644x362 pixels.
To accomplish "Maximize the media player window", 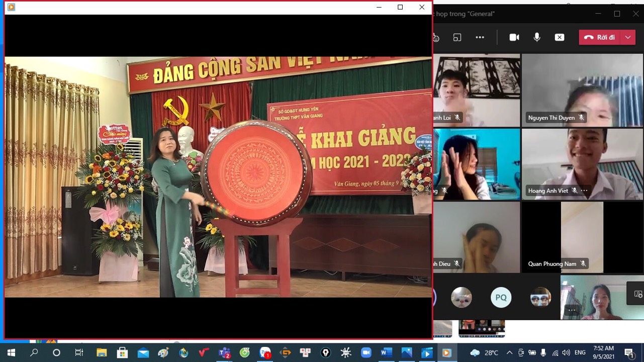I will (x=400, y=7).
